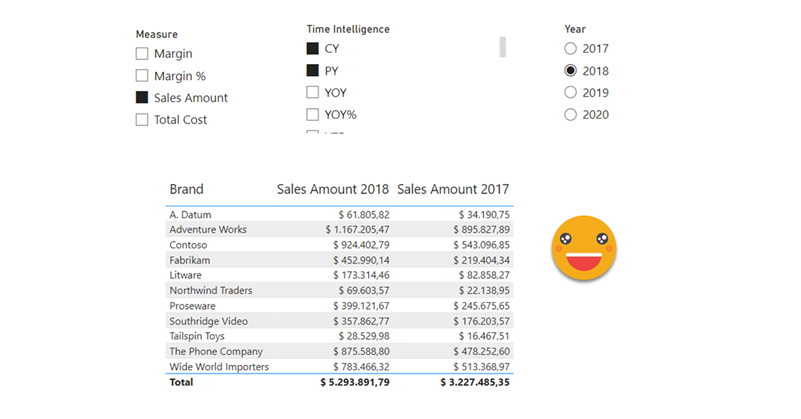801x419 pixels.
Task: Click the Sales Amount 2017 column header
Action: pyautogui.click(x=453, y=189)
